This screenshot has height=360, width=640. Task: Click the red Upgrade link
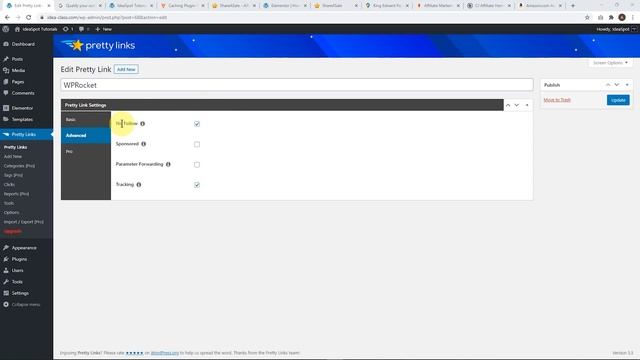pos(13,231)
